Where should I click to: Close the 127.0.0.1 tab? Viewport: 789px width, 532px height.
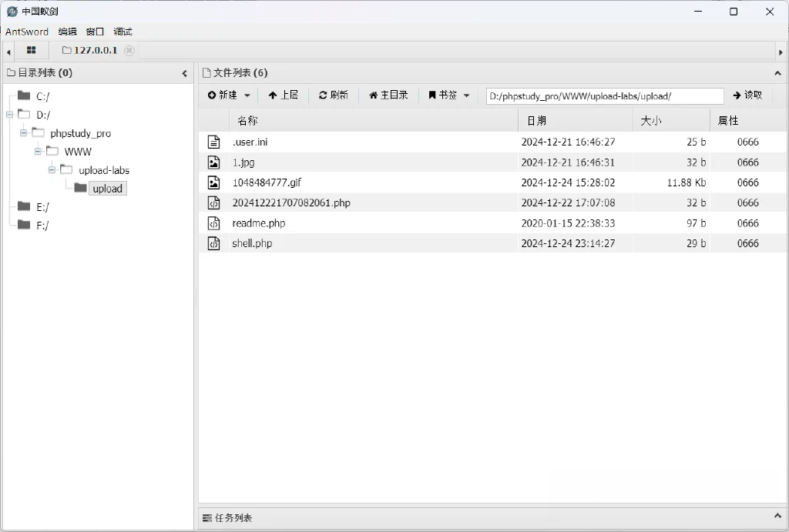click(129, 50)
